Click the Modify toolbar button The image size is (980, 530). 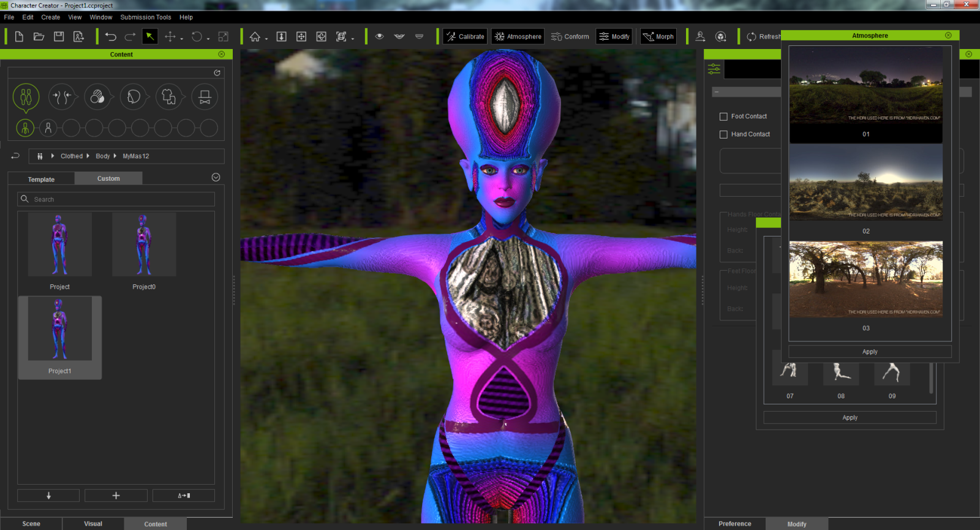pyautogui.click(x=614, y=37)
